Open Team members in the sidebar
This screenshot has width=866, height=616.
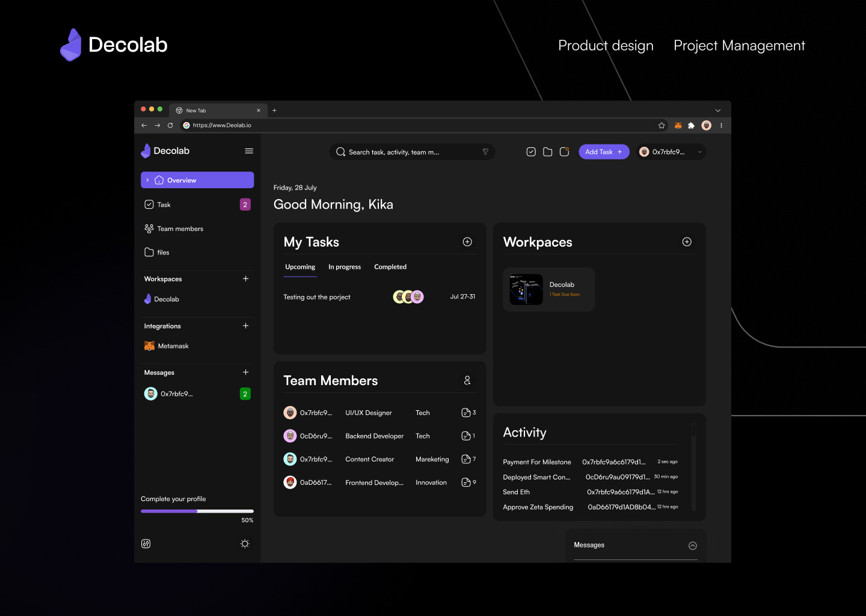[x=180, y=229]
